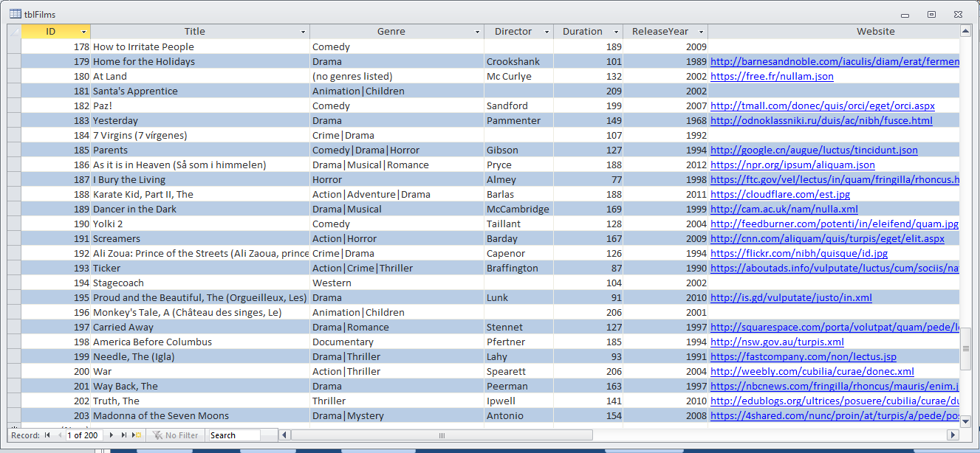
Task: Click director cell 'Spearett'
Action: (x=518, y=371)
